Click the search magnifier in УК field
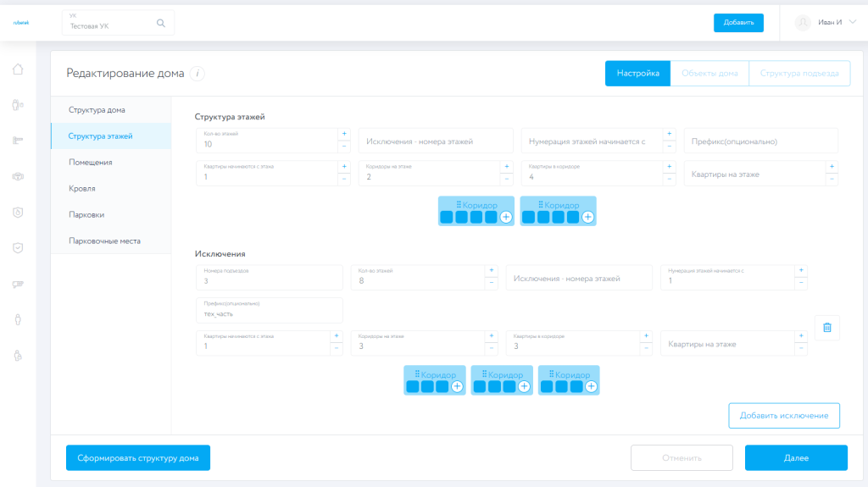The width and height of the screenshot is (868, 487). (161, 23)
